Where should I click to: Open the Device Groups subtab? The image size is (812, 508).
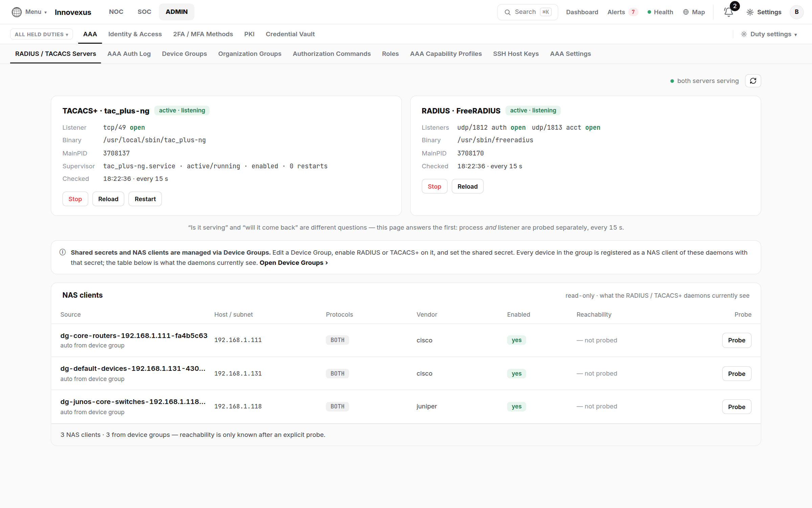(184, 54)
